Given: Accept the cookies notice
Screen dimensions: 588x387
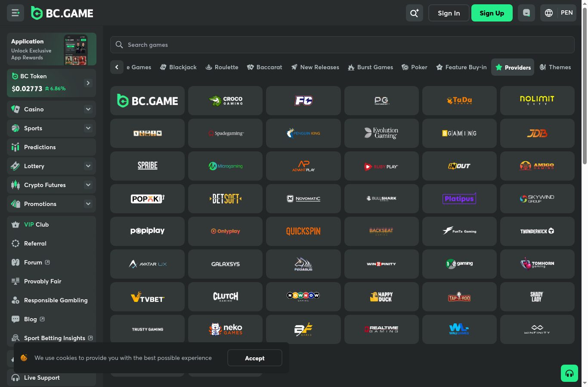Looking at the screenshot, I should (x=255, y=358).
